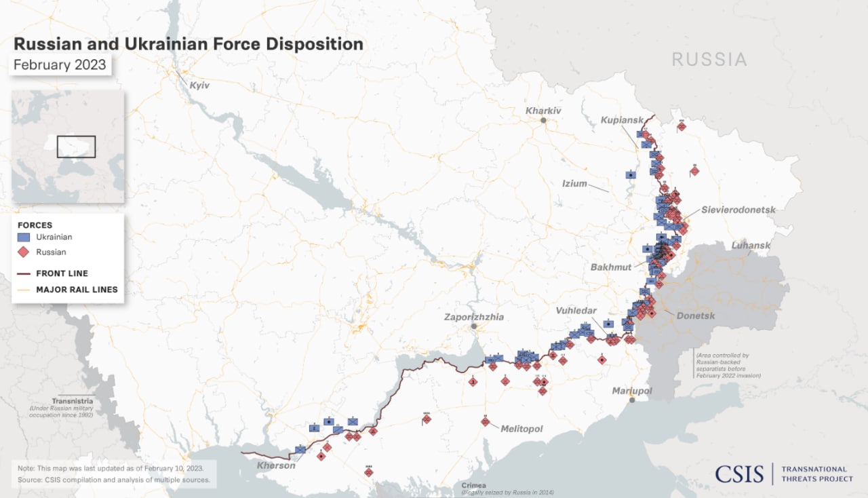
Task: Click the Sievierodonetsk label
Action: coord(738,210)
